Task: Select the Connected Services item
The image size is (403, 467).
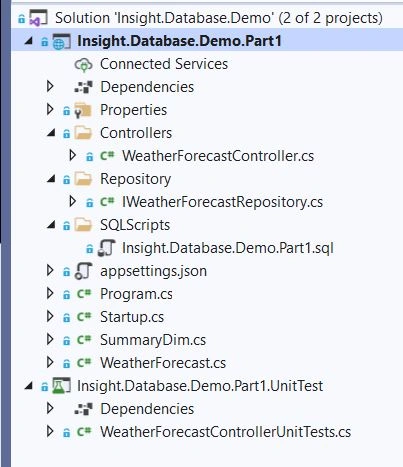Action: point(164,64)
